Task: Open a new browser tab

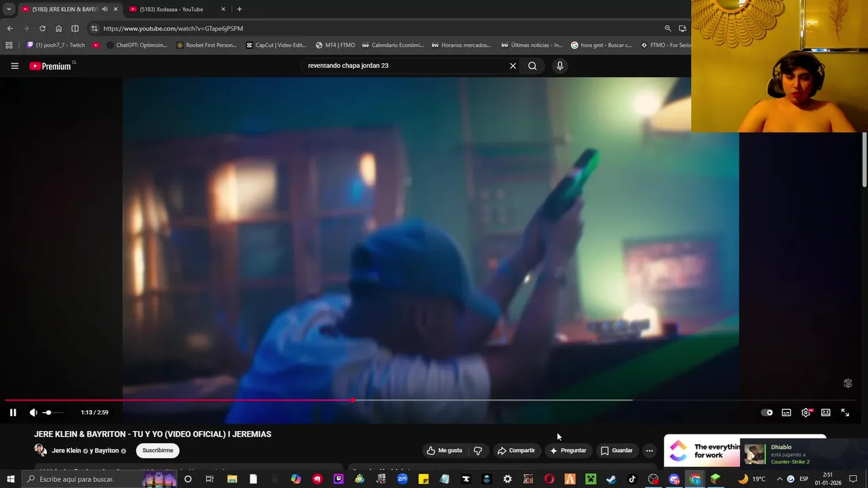Action: point(239,9)
